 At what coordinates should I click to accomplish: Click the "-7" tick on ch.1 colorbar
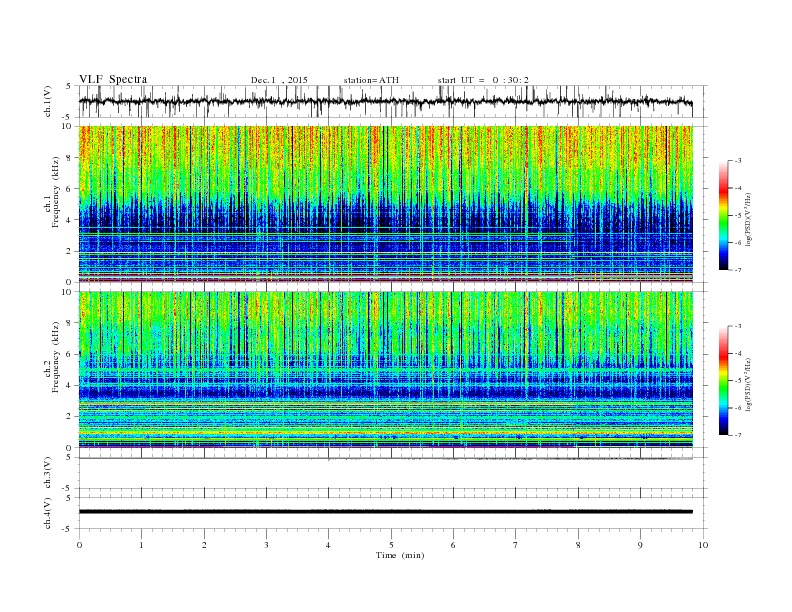[737, 270]
